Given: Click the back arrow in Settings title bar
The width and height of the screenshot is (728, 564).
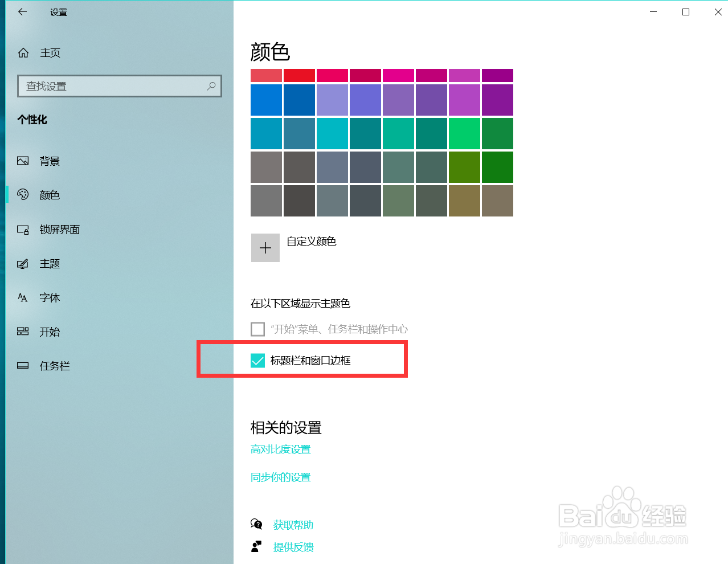Looking at the screenshot, I should pos(22,12).
